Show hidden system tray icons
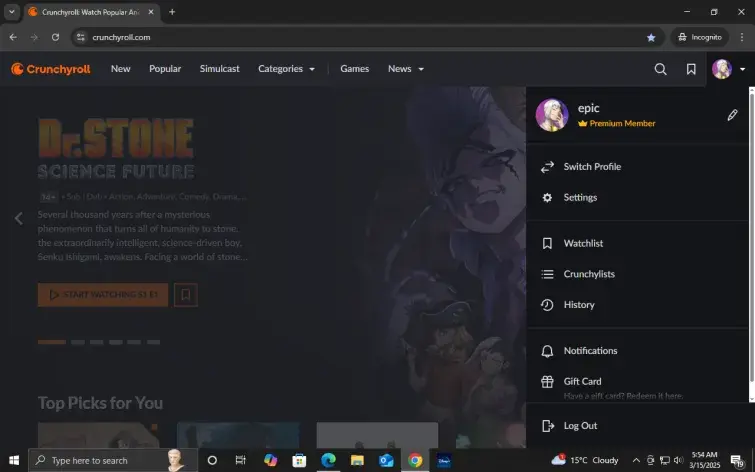 coord(636,460)
